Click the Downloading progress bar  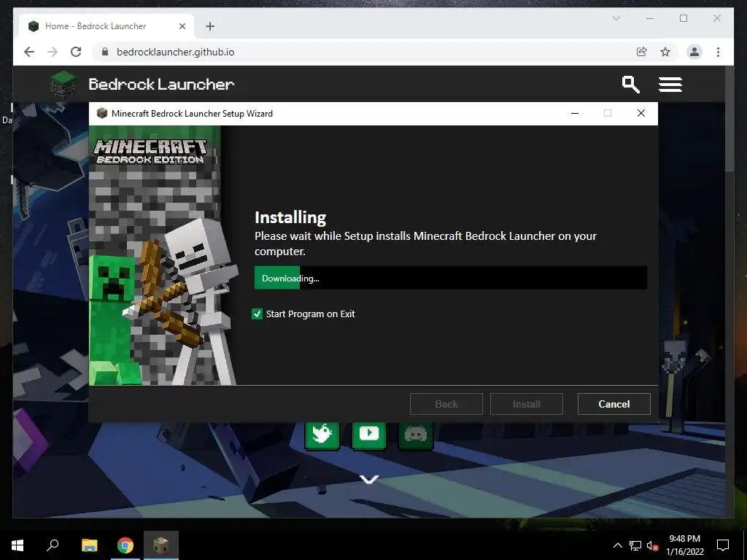click(451, 278)
